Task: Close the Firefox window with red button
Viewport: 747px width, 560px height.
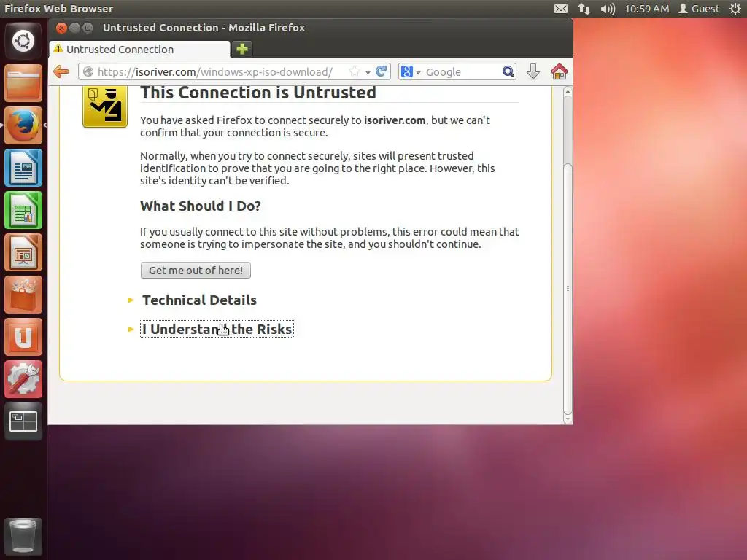Action: (61, 28)
